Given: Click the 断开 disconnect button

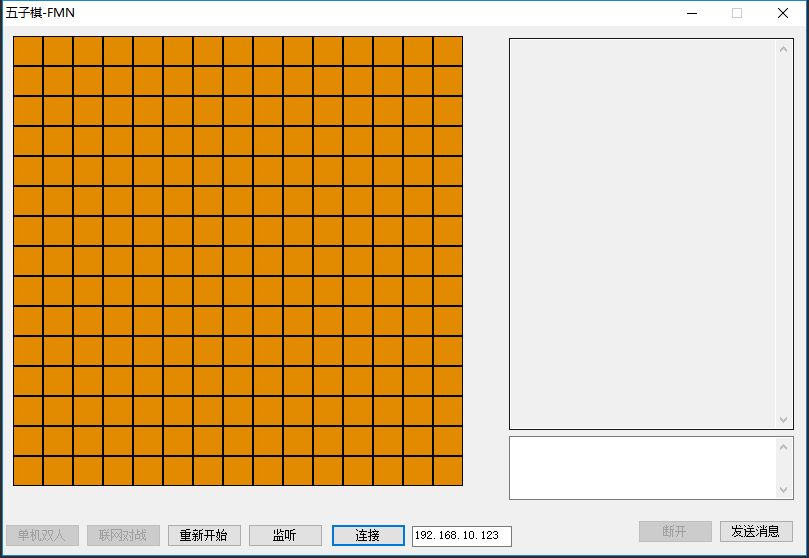Looking at the screenshot, I should (x=675, y=531).
